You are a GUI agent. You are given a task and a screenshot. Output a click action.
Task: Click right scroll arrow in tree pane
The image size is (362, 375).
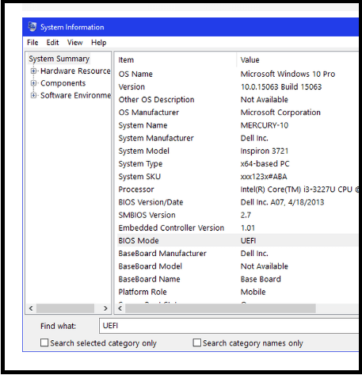(x=105, y=308)
